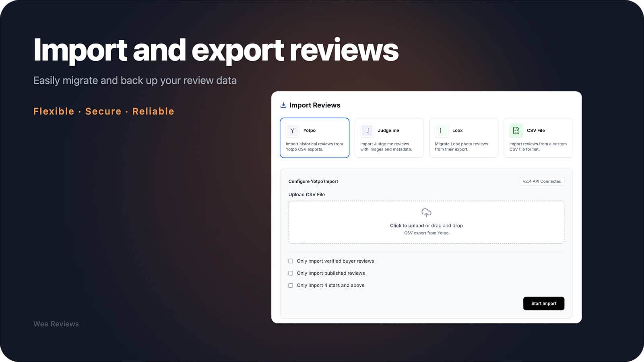Click the cloud upload icon
Screen dimensions: 644x362
(426, 213)
